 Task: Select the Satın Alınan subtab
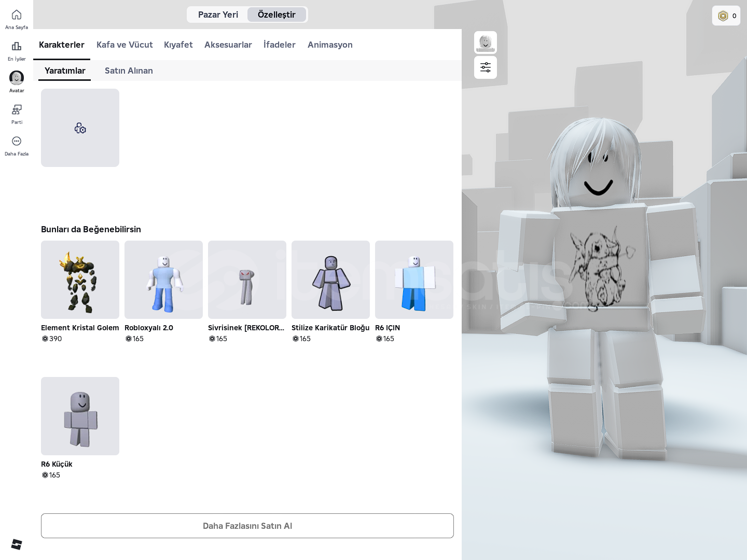pyautogui.click(x=129, y=71)
